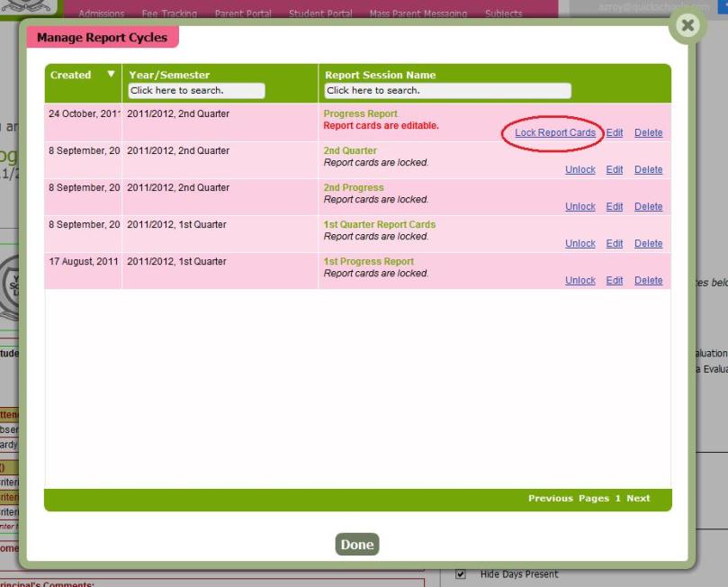
Task: Focus the Year/Semester search field
Action: click(x=196, y=91)
